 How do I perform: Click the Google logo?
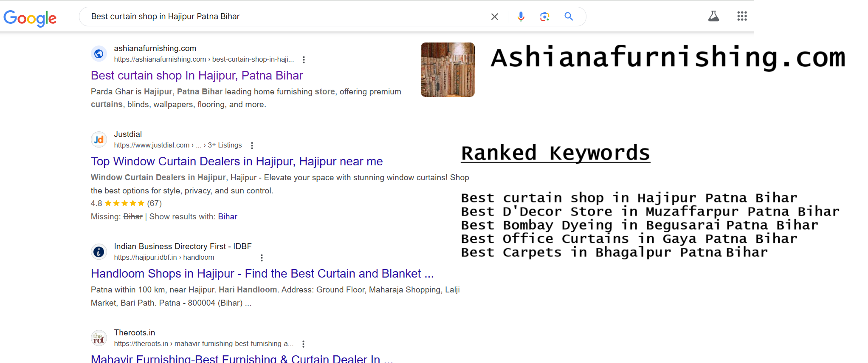pyautogui.click(x=30, y=18)
